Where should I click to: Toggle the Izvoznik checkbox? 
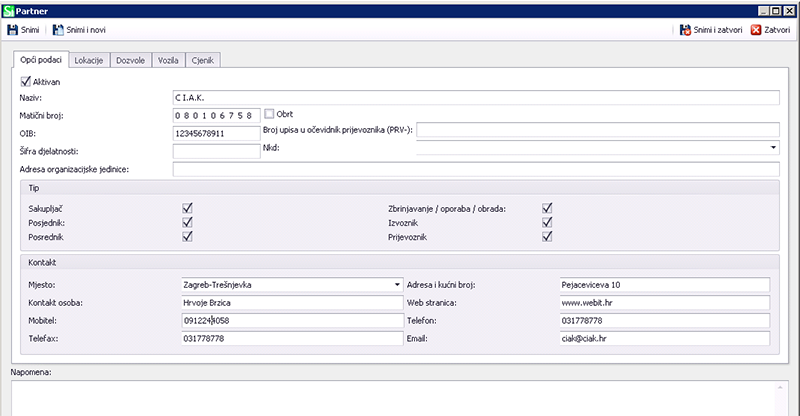click(x=547, y=222)
